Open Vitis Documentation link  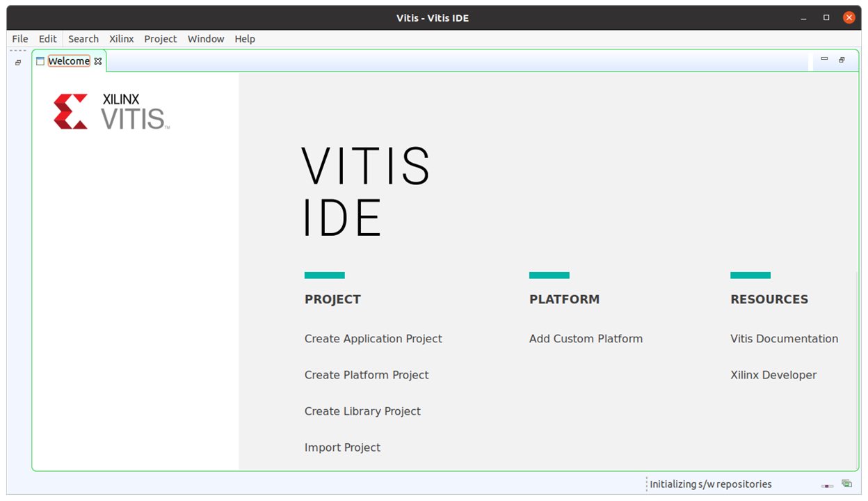point(784,339)
